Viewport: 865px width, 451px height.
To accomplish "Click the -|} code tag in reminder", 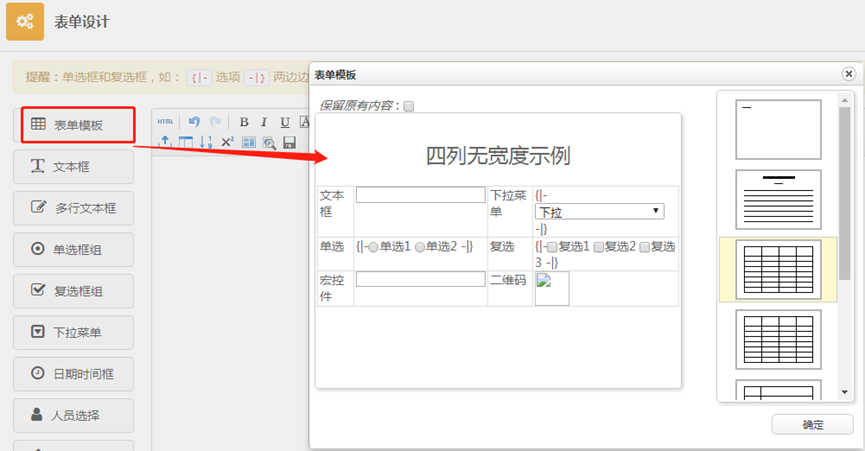I will click(x=257, y=78).
